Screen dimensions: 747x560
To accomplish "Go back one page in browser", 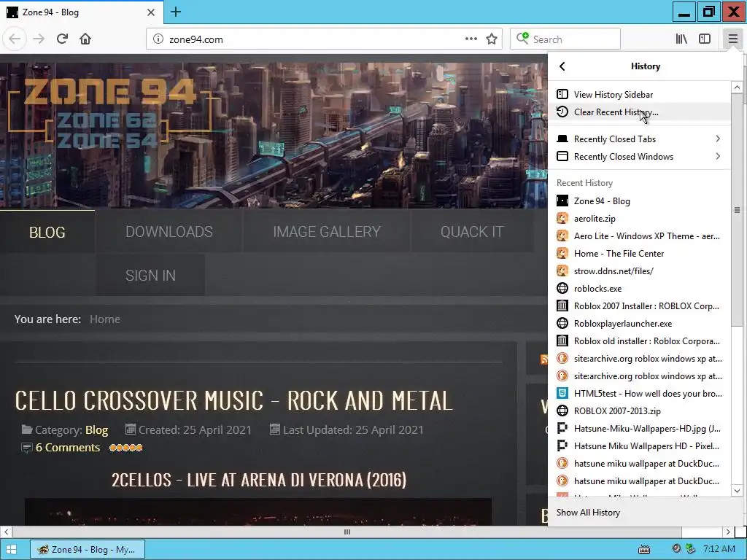I will point(15,39).
